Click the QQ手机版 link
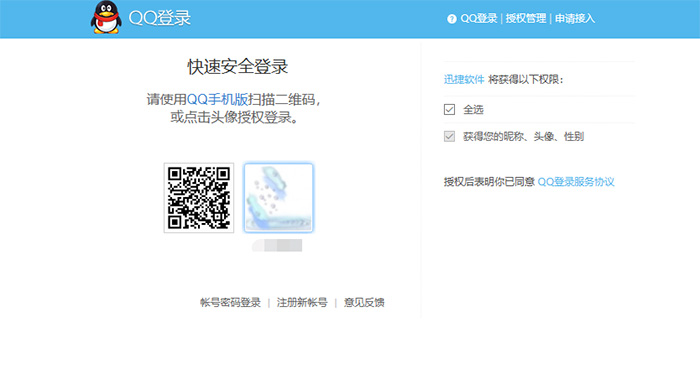 point(217,99)
